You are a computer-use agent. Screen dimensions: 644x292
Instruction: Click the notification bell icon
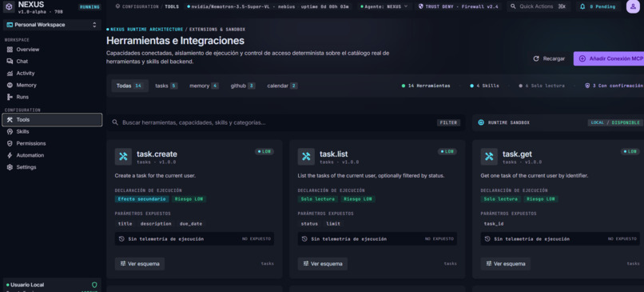pyautogui.click(x=582, y=6)
